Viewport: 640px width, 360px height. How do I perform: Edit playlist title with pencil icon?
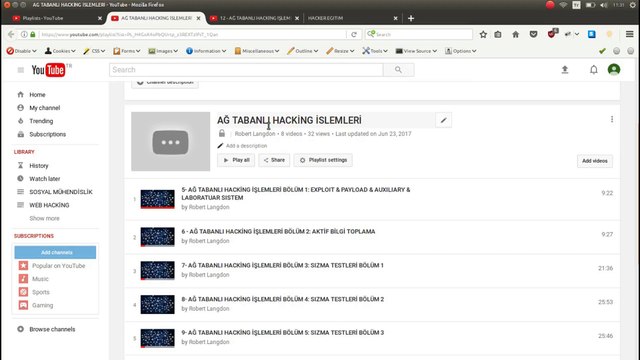(444, 120)
